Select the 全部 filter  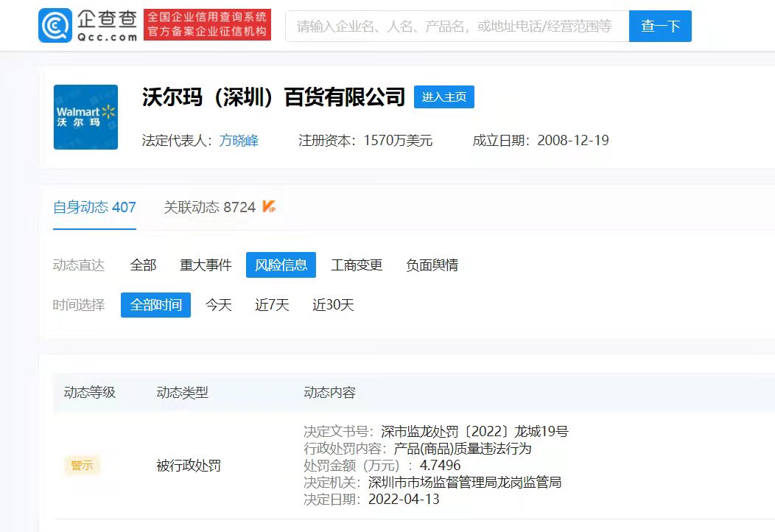pyautogui.click(x=144, y=265)
